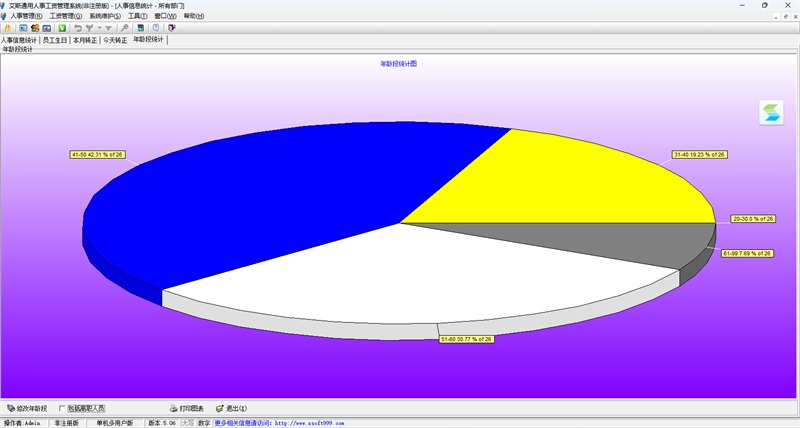Click the 单机多用户版 status bar entry
This screenshot has height=428, width=800.
pos(114,423)
